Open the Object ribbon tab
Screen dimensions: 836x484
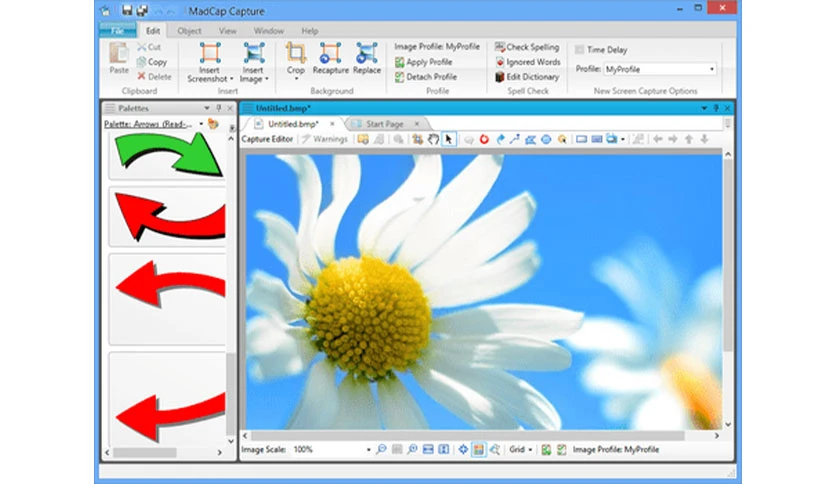pyautogui.click(x=189, y=31)
